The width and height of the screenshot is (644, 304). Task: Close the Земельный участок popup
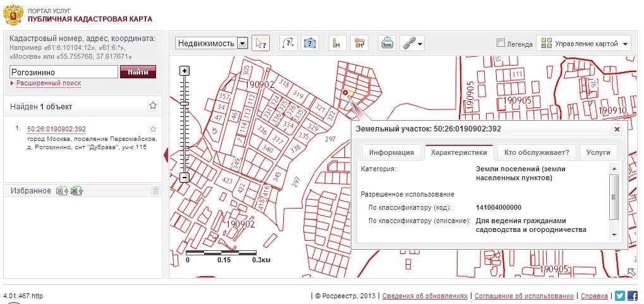pos(616,130)
